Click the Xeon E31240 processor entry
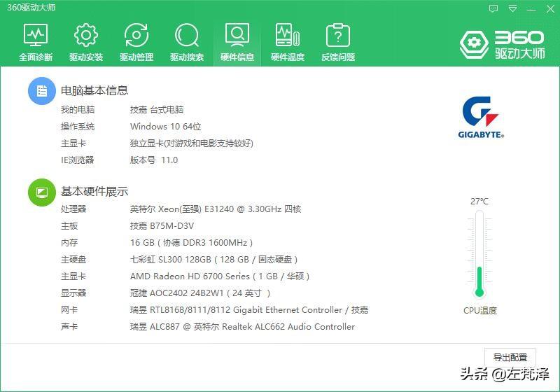 (216, 209)
